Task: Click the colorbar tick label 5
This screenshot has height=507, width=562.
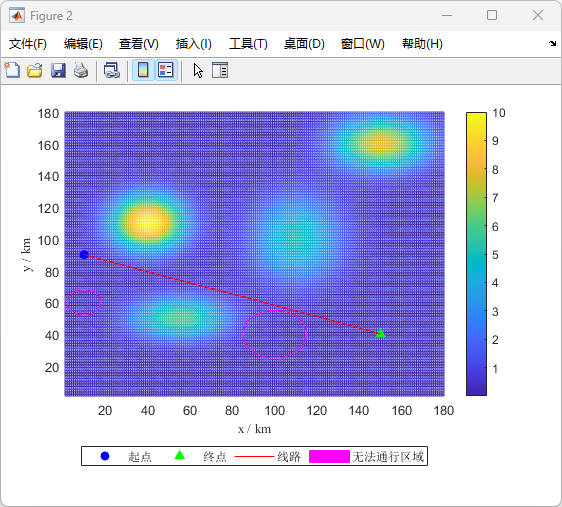Action: coord(495,255)
